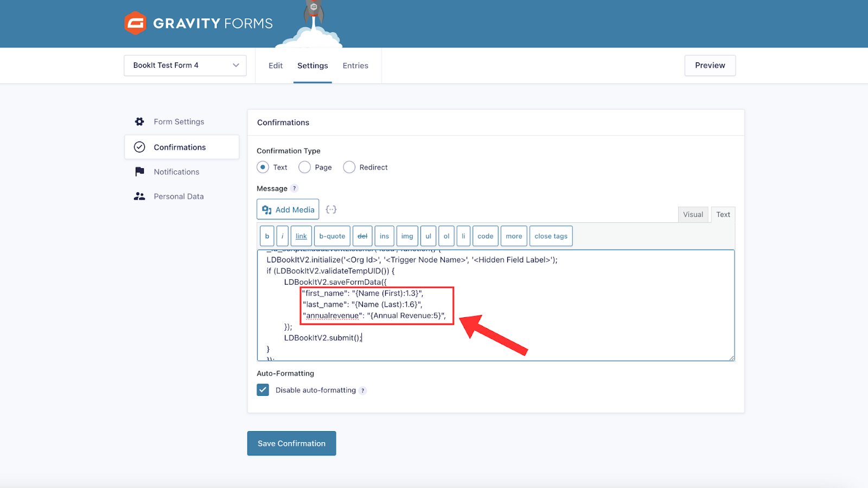Viewport: 868px width, 488px height.
Task: Click the Form Settings gear icon
Action: click(x=139, y=122)
